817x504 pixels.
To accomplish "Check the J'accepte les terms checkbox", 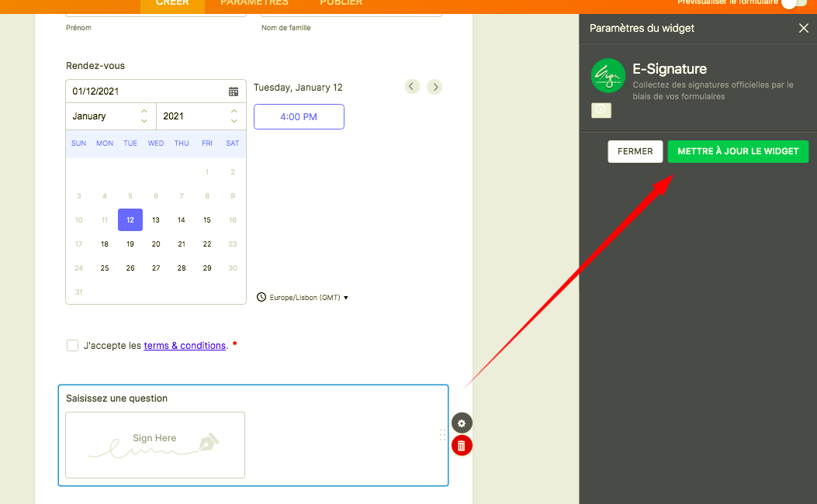I will [72, 346].
